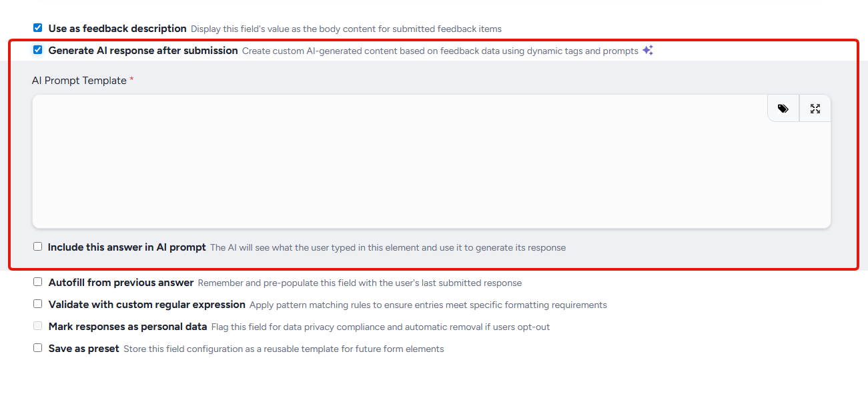Click the AI Prompt Template field label

[79, 81]
